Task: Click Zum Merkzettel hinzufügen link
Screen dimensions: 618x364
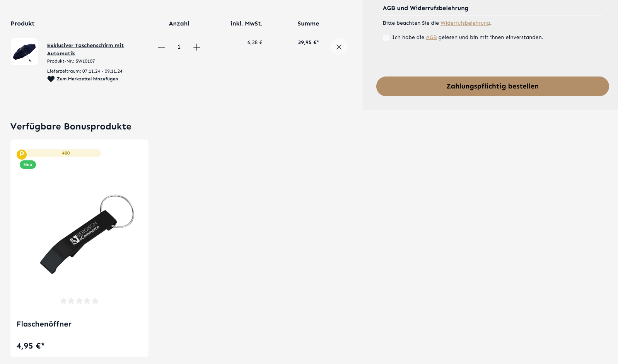Action: [87, 79]
